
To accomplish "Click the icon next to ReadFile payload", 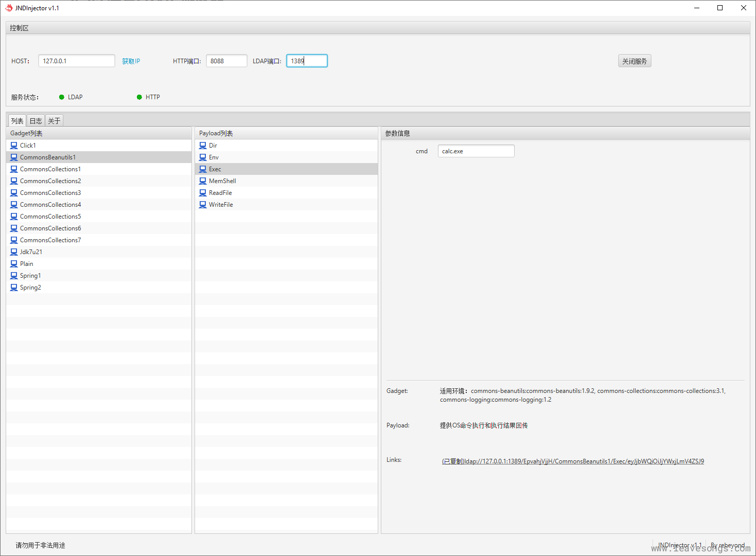I will (x=203, y=193).
